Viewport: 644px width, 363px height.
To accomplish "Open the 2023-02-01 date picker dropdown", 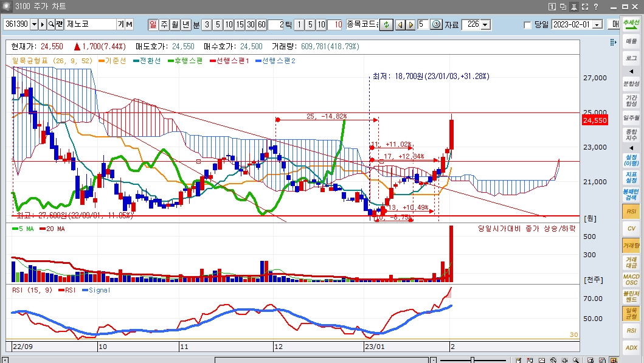I will tap(597, 25).
